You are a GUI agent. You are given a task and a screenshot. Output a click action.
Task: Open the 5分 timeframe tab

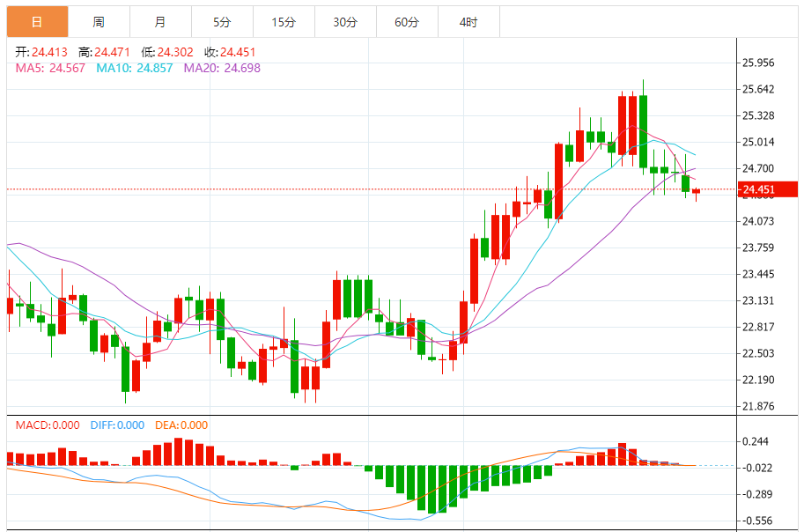222,22
